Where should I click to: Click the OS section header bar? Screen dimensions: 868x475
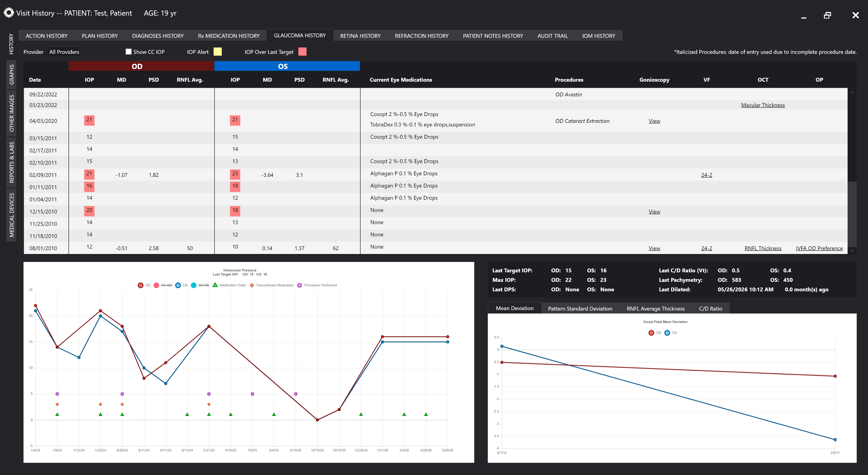coord(287,66)
